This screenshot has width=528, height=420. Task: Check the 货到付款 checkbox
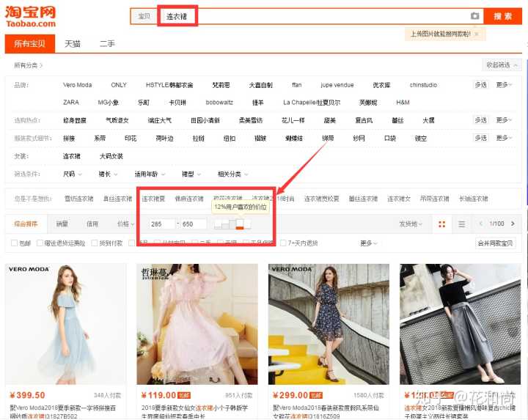(95, 243)
